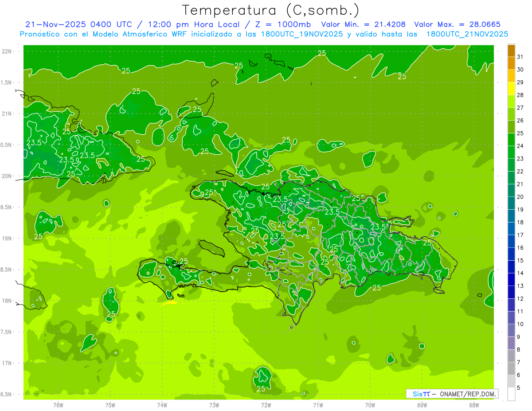Click the '8.5N' latitude axis label
The width and height of the screenshot is (532, 411).
pyautogui.click(x=6, y=270)
